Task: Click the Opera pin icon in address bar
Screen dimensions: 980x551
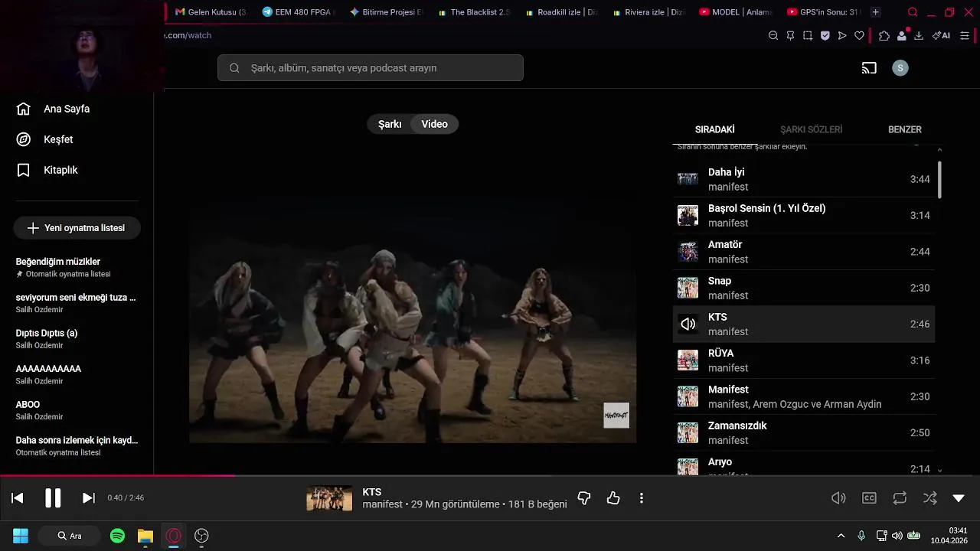Action: pyautogui.click(x=790, y=35)
